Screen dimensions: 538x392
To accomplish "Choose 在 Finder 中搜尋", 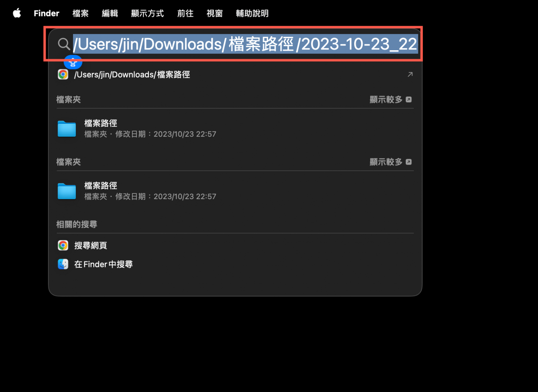I will pos(104,264).
